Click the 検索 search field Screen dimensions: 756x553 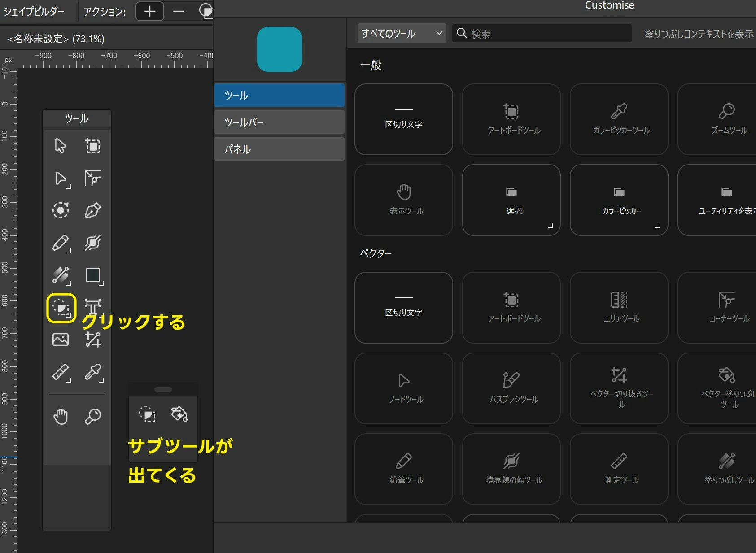(x=542, y=33)
